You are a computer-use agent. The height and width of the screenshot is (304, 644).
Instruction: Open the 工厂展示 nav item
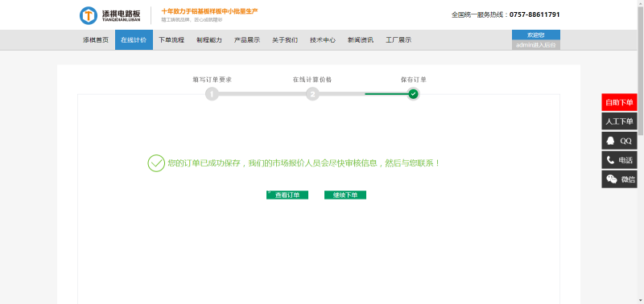coord(398,39)
